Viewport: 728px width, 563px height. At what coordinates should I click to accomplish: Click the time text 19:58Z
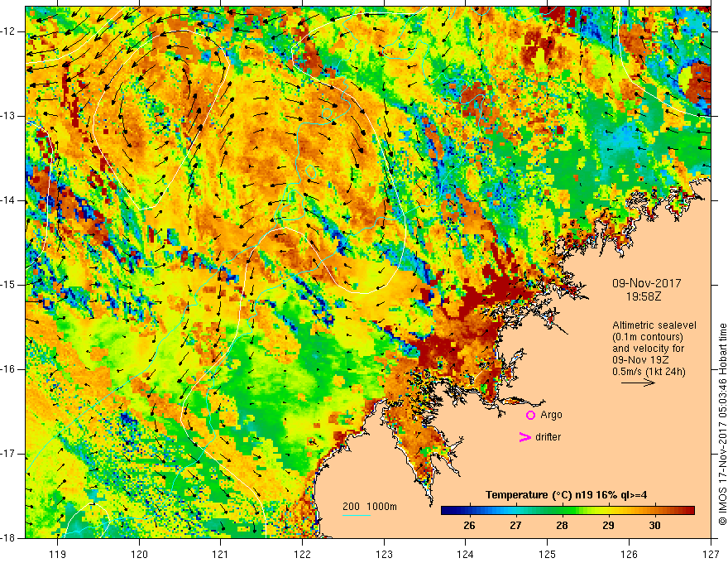(643, 296)
